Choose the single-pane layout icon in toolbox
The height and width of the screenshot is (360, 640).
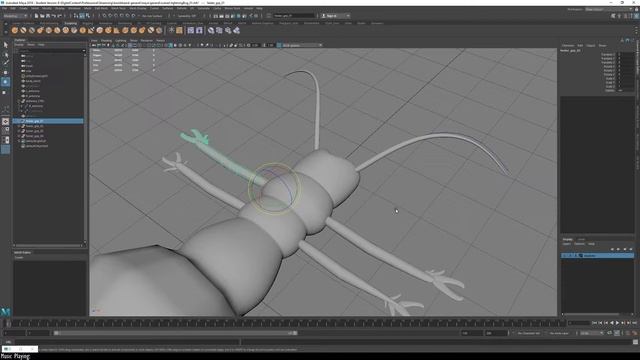click(5, 122)
